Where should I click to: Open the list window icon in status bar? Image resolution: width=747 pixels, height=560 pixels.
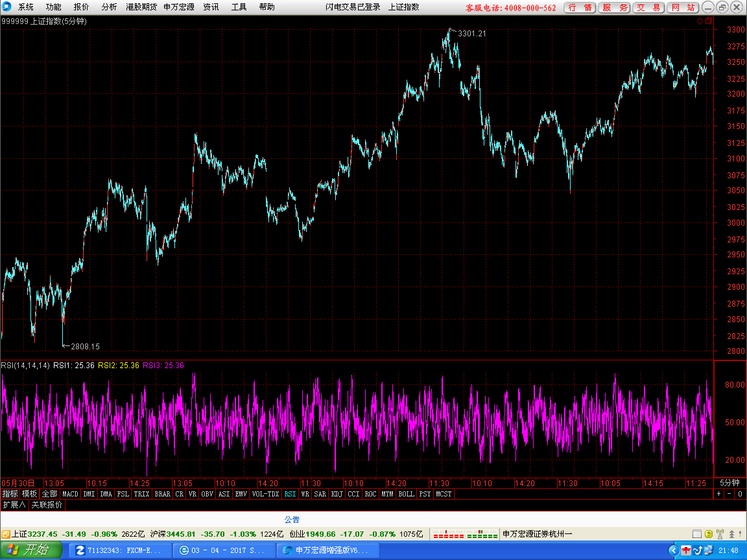696,534
